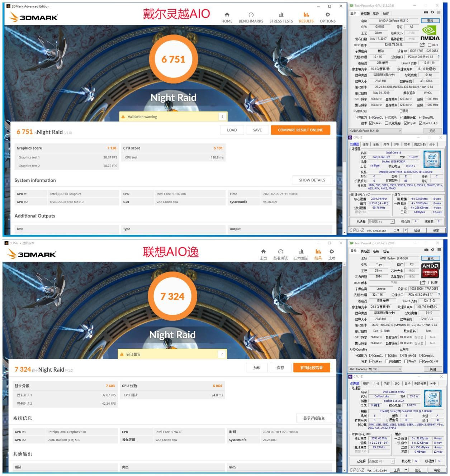Click 显示详细信息 button
450x476 pixels.
(314, 418)
